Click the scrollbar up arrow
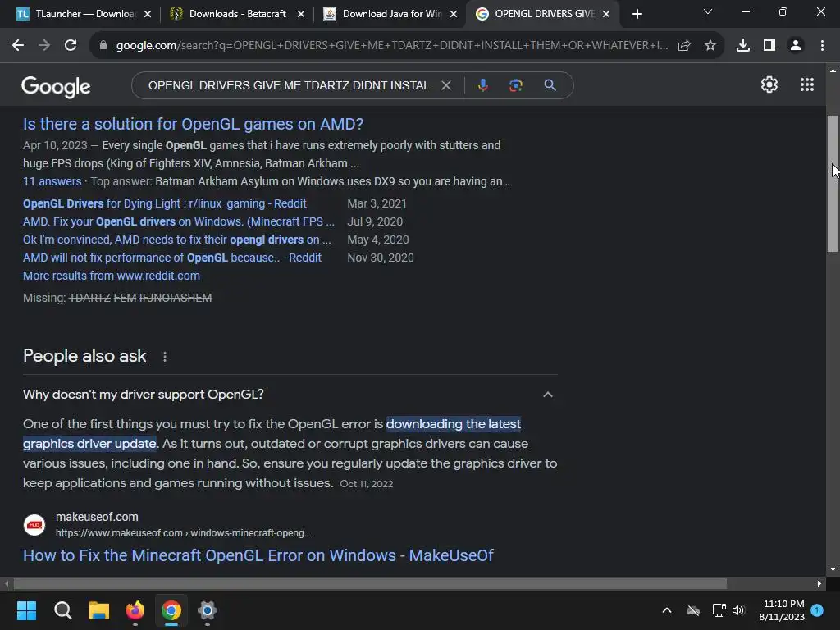Screen dimensions: 840x630 833,71
